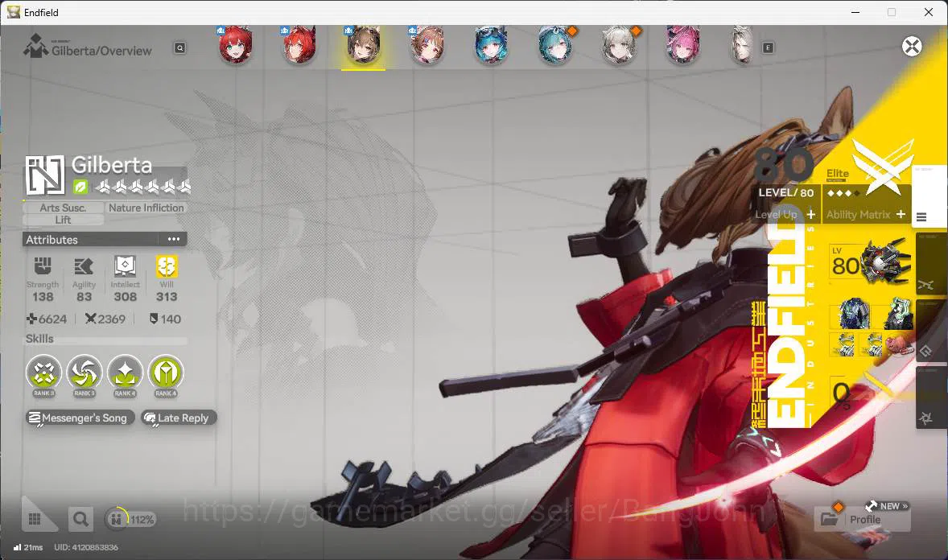The height and width of the screenshot is (560, 948).
Task: Select the crossed-weapons side tab
Action: click(x=932, y=264)
